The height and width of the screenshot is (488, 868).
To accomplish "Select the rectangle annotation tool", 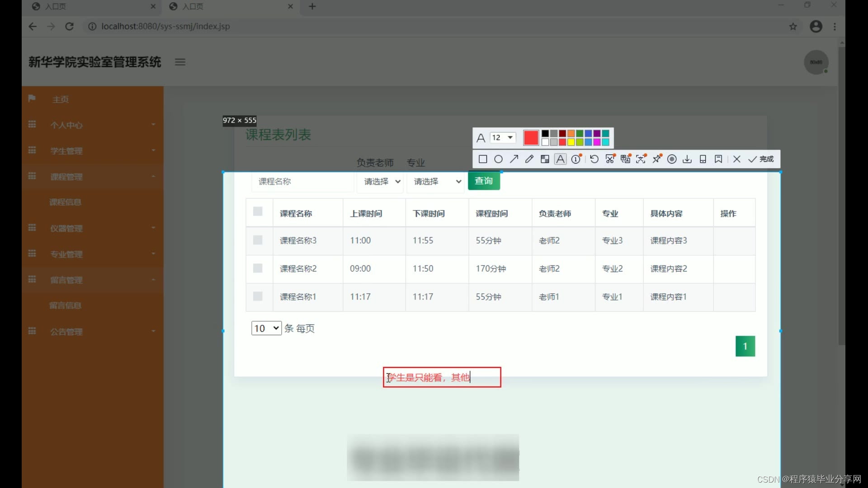I will 483,159.
